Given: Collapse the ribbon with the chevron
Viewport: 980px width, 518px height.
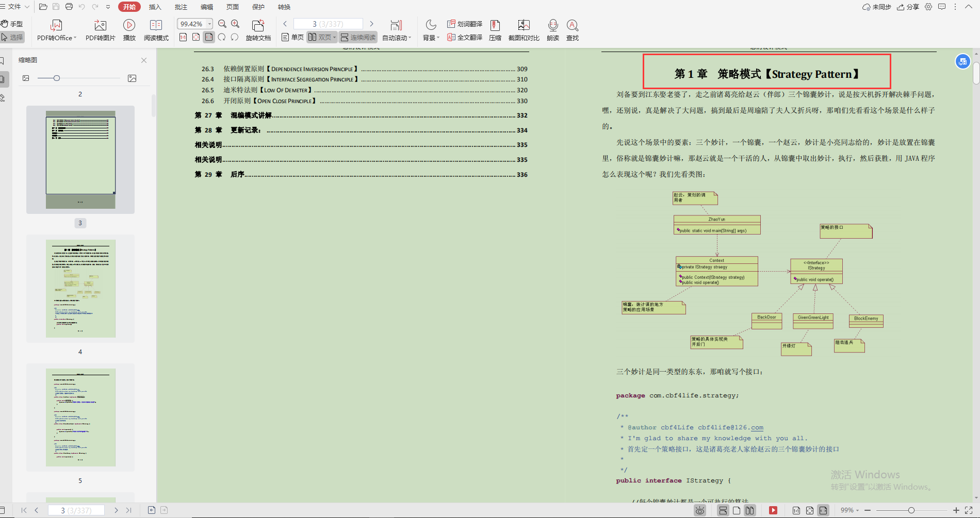Looking at the screenshot, I should (968, 7).
